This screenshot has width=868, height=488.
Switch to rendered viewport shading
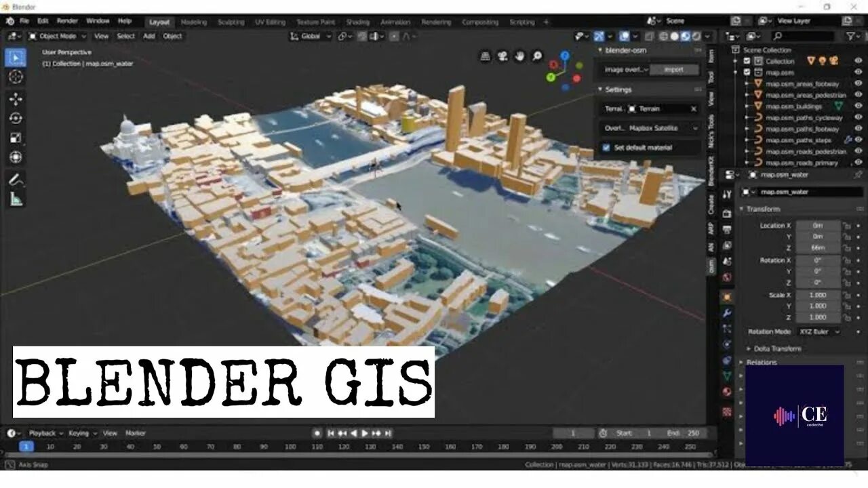[x=696, y=37]
